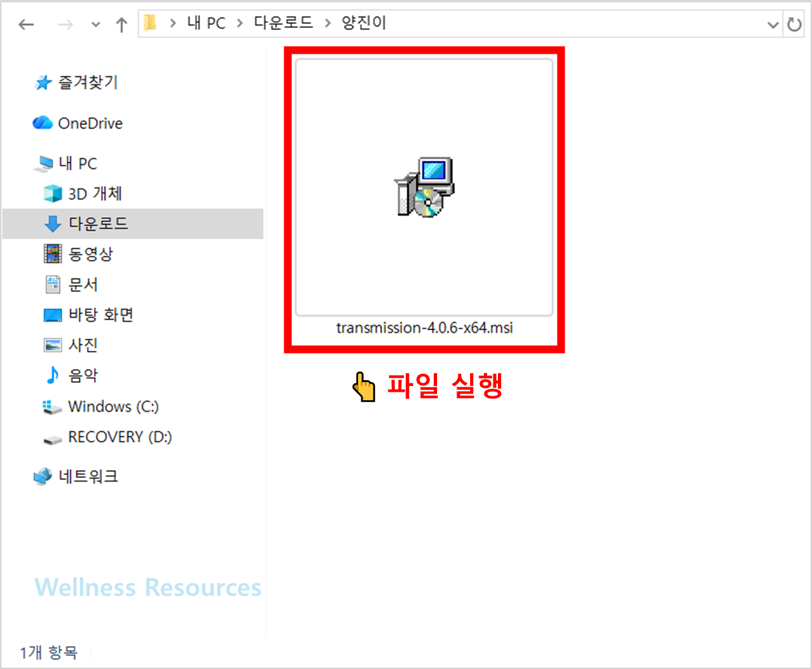This screenshot has width=812, height=669.
Task: Open the RECOVERY (D:) drive
Action: [120, 437]
